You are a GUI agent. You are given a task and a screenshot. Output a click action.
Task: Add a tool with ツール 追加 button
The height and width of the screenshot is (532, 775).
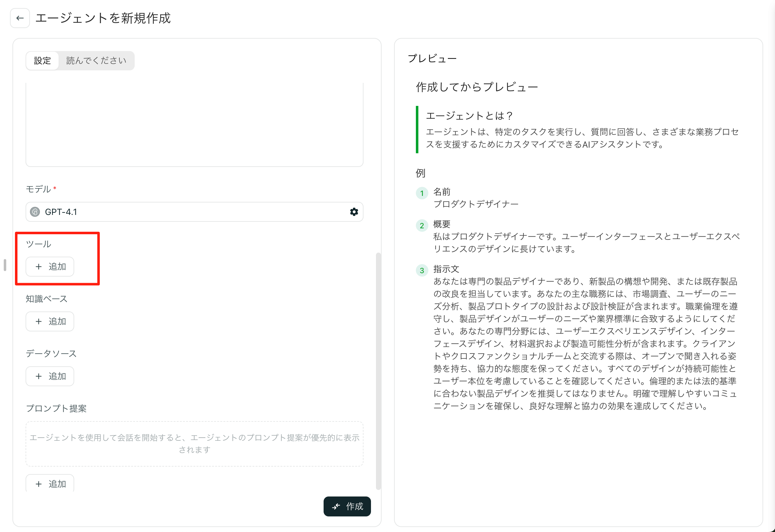click(50, 267)
